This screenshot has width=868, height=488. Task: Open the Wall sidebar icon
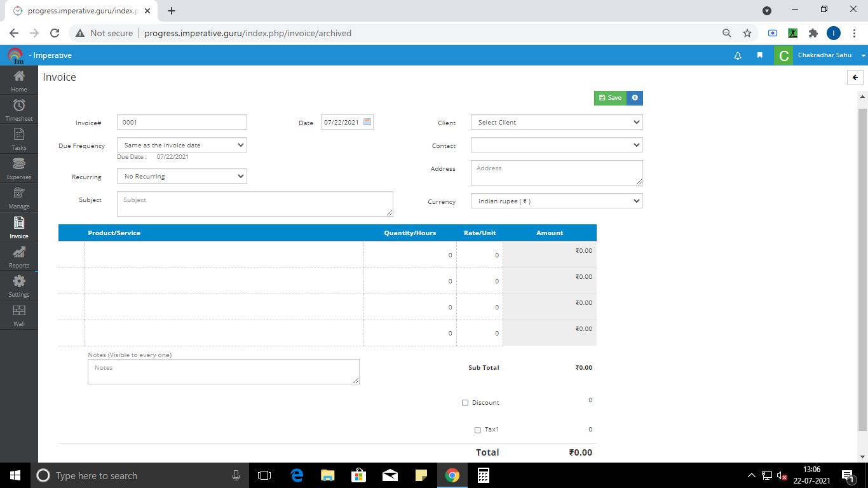(x=19, y=314)
